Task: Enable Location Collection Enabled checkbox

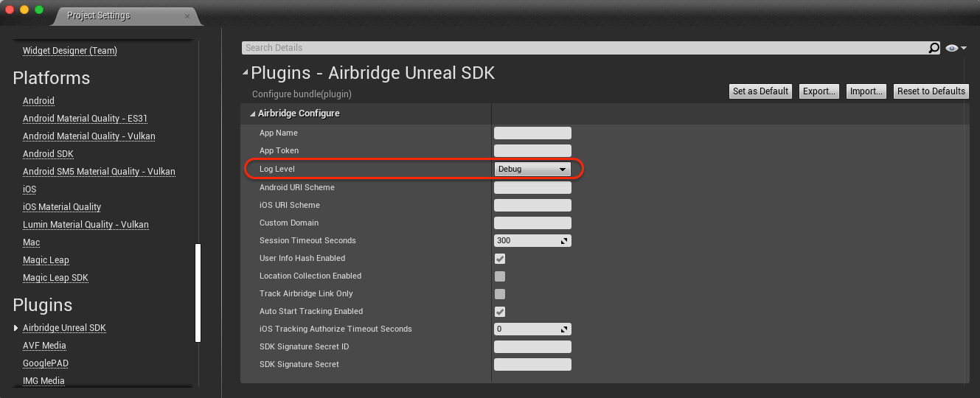Action: [500, 276]
